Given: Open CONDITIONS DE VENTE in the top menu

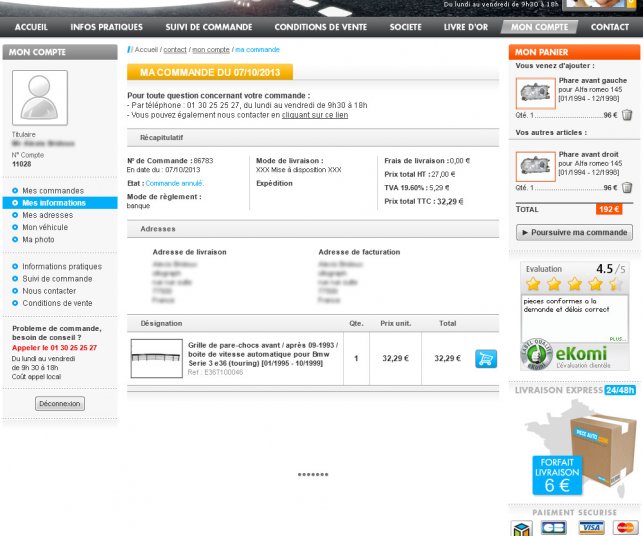Looking at the screenshot, I should [321, 27].
